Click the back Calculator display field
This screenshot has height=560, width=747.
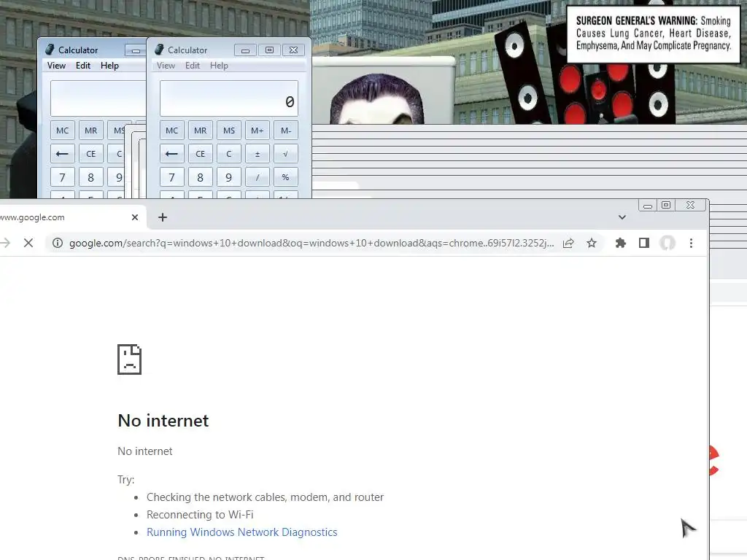pos(98,98)
